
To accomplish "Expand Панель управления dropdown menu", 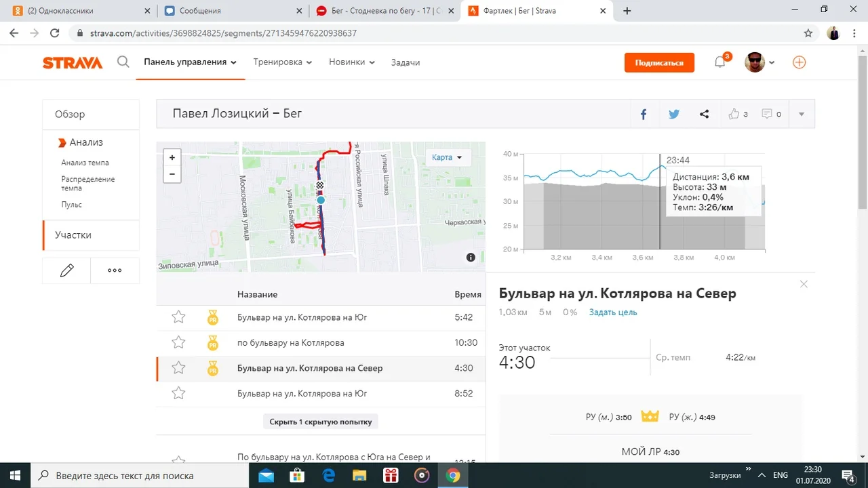I will click(190, 62).
